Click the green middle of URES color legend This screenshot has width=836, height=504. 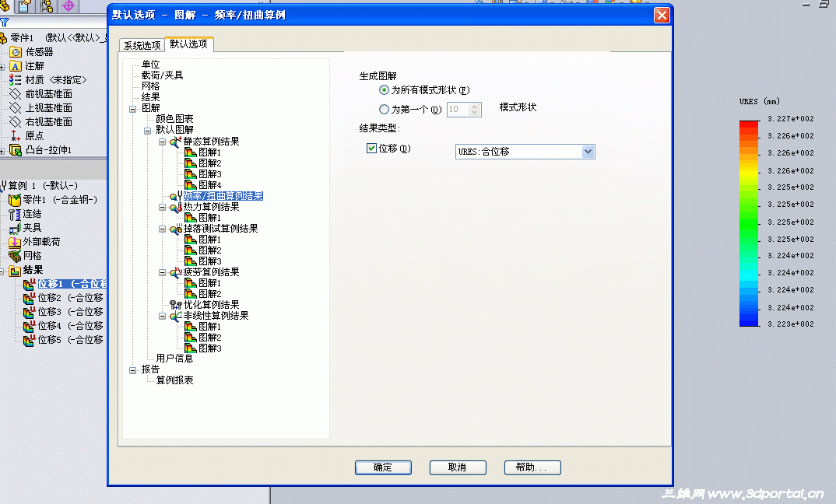749,224
